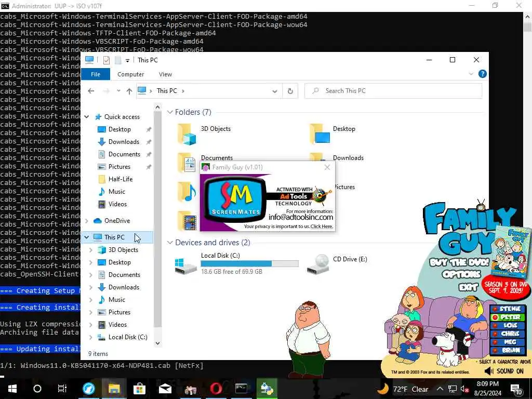Select OneDrive in navigation pane
The width and height of the screenshot is (532, 399).
click(117, 221)
